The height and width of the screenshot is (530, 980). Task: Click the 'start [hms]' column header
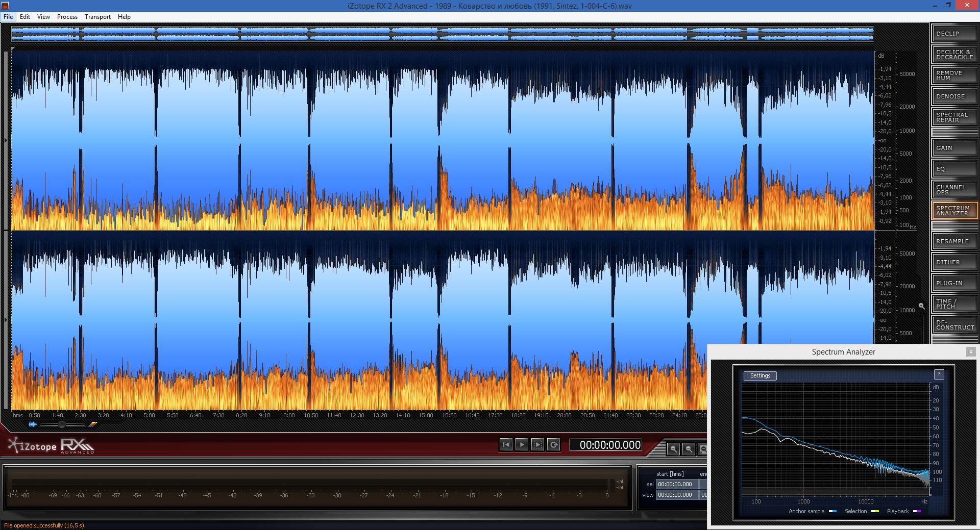click(670, 474)
